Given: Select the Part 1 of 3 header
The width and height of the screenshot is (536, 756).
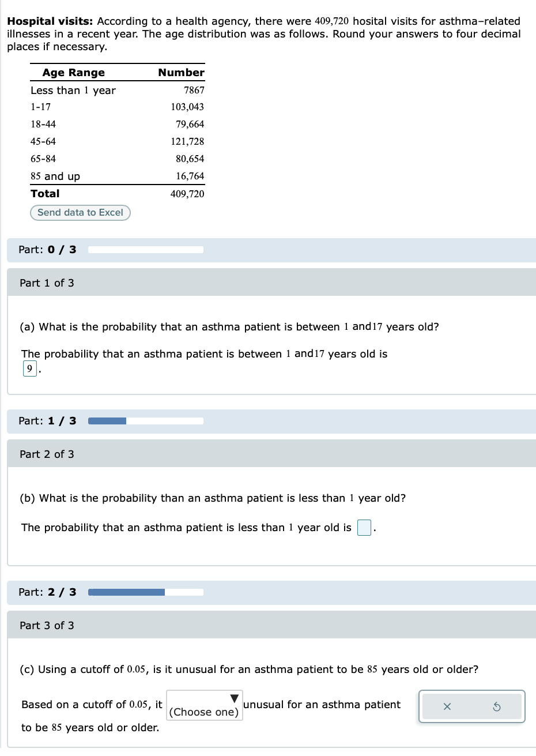Looking at the screenshot, I should tap(272, 283).
